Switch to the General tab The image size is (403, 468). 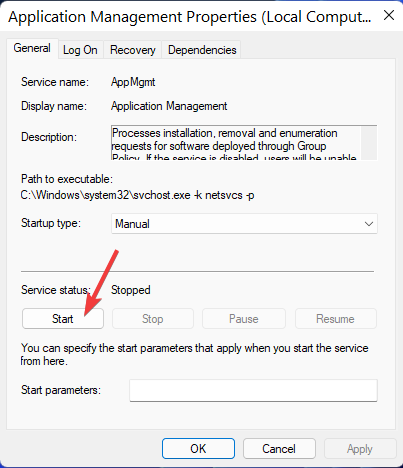(32, 48)
